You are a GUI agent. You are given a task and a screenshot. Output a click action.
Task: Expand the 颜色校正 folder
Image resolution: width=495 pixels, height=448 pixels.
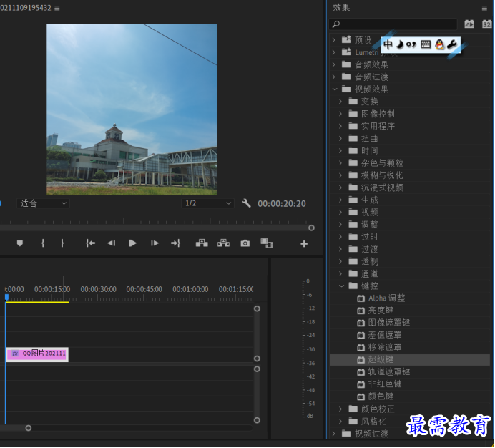[340, 409]
